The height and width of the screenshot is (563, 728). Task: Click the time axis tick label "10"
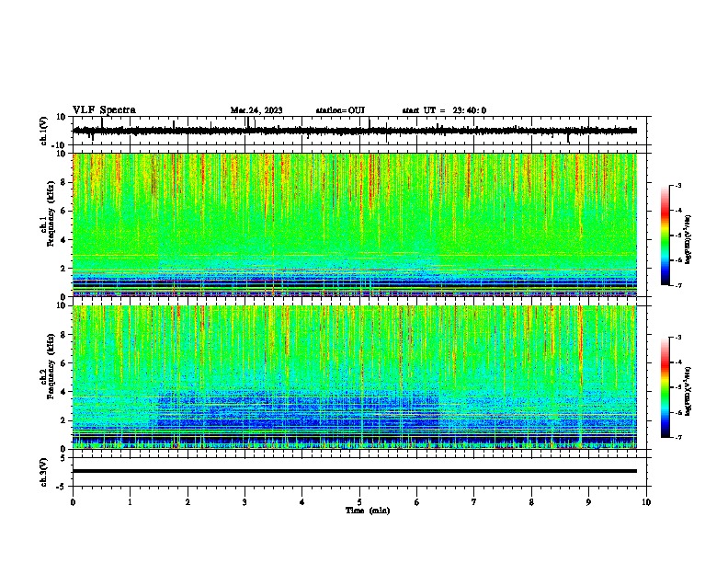(646, 502)
